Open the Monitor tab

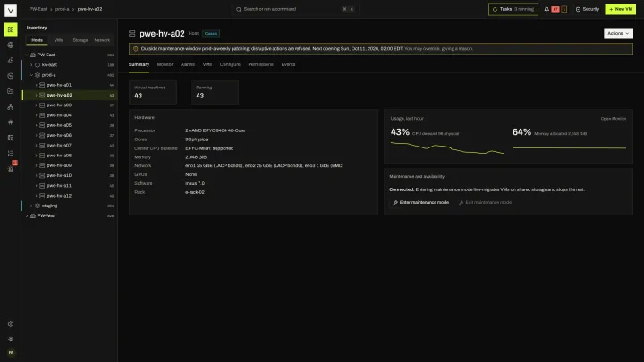165,64
